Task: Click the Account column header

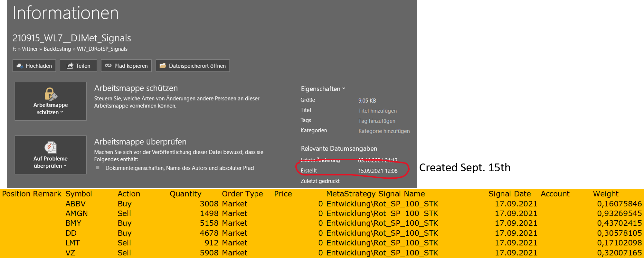Action: (x=555, y=194)
